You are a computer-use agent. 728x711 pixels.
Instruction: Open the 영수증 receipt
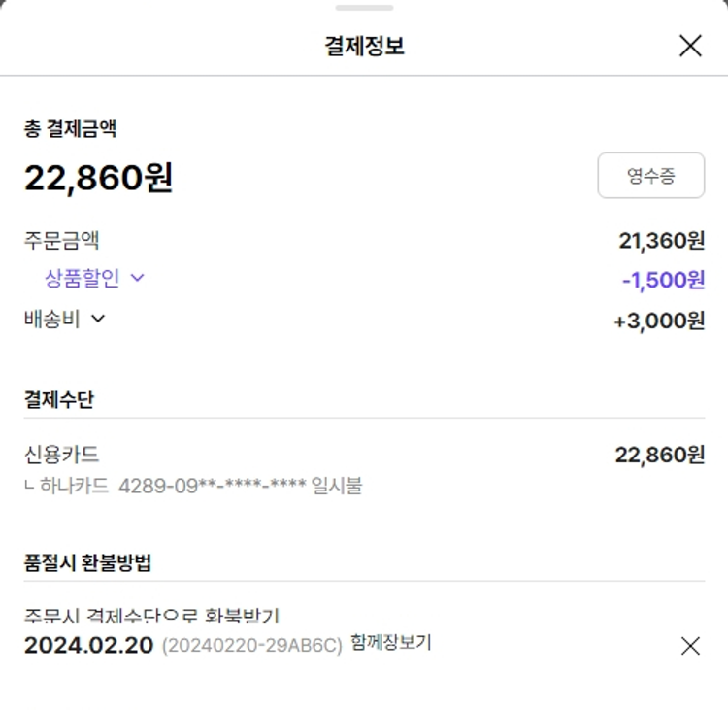[x=650, y=176]
